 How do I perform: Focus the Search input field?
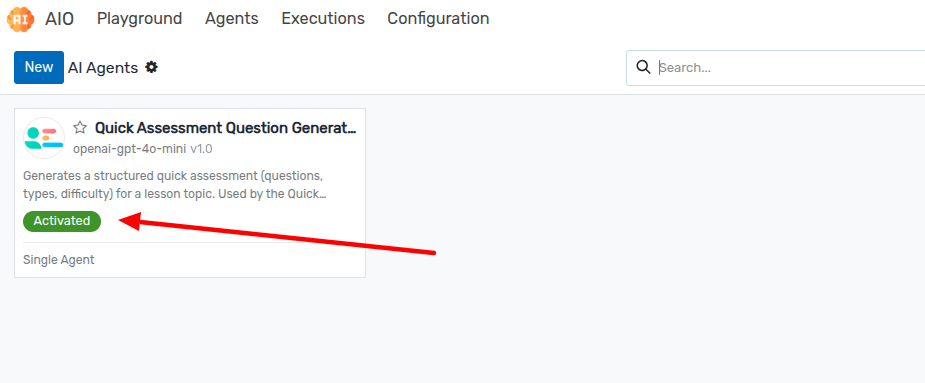790,67
